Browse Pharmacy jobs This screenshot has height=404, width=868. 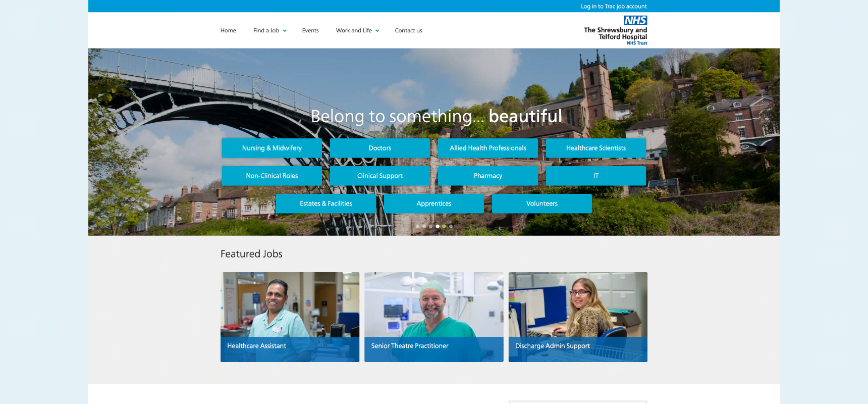tap(488, 176)
